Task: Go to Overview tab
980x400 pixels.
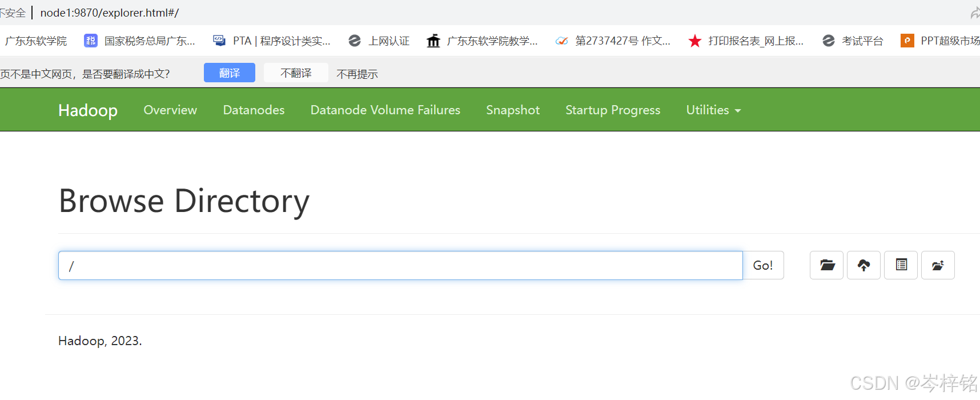Action: [x=170, y=110]
